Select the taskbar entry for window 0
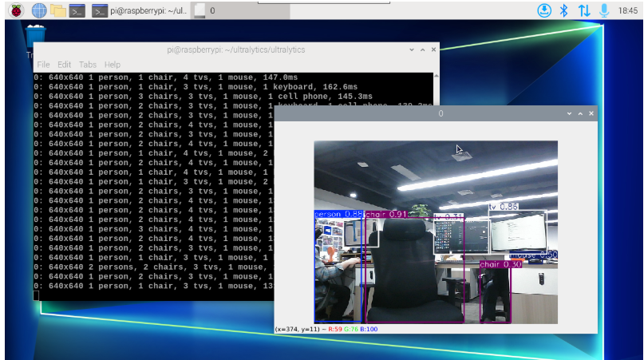This screenshot has height=360, width=644. (x=240, y=10)
